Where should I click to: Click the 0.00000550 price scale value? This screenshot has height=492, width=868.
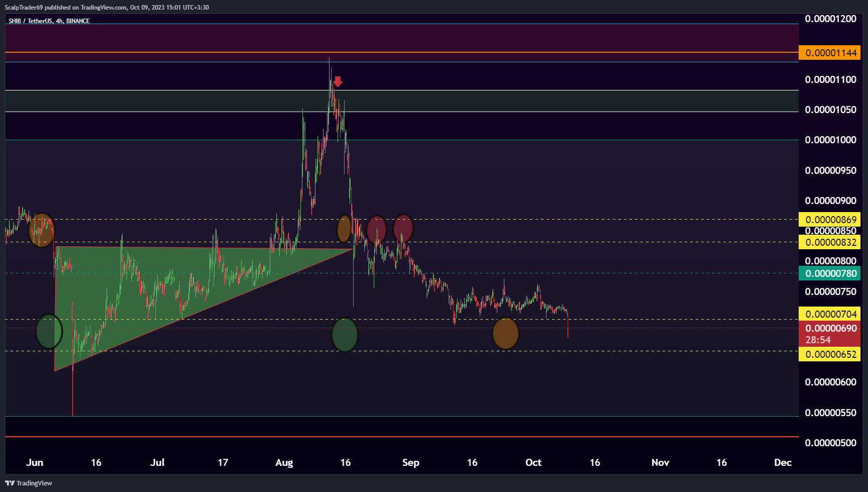pyautogui.click(x=830, y=413)
